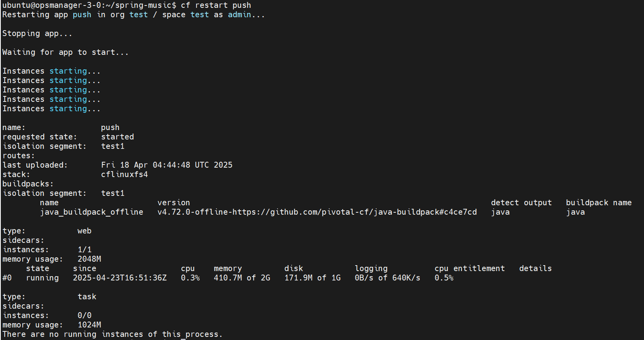Screen dimensions: 644x340
Task: Click 'Waiting for app to start...' line
Action: point(65,52)
